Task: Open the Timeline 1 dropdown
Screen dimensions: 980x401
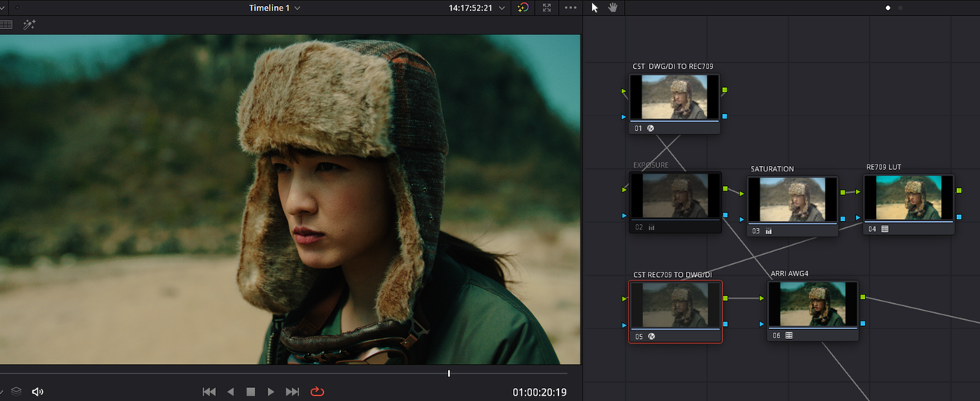Action: tap(275, 8)
